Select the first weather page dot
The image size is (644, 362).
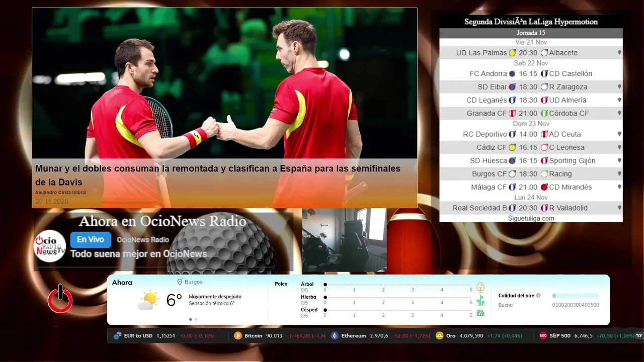click(x=190, y=319)
